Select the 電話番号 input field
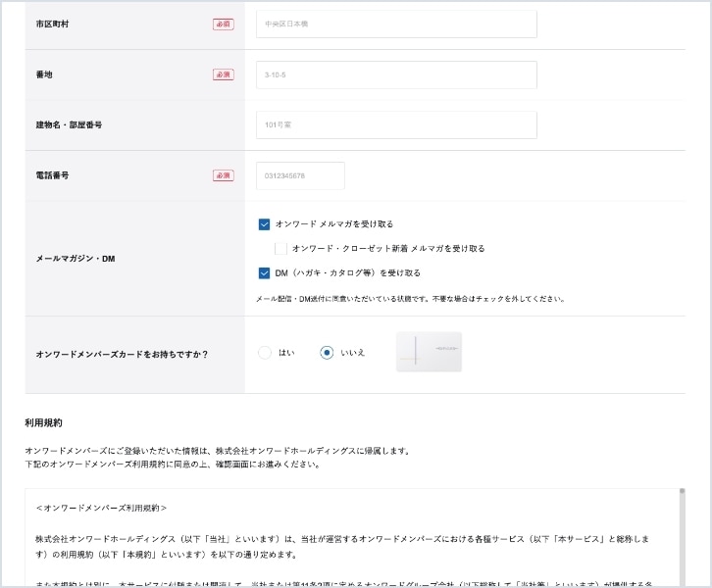 (300, 175)
